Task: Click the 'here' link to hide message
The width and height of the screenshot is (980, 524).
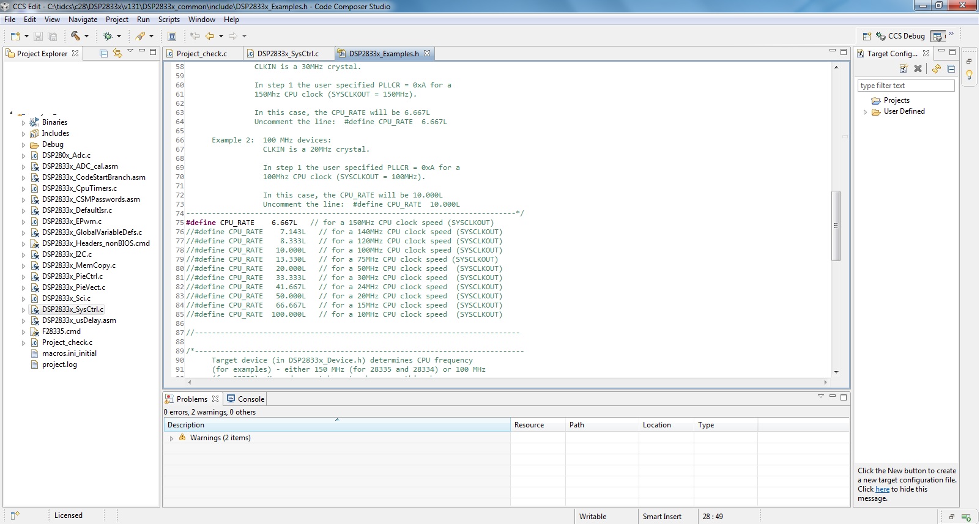Action: [x=882, y=489]
